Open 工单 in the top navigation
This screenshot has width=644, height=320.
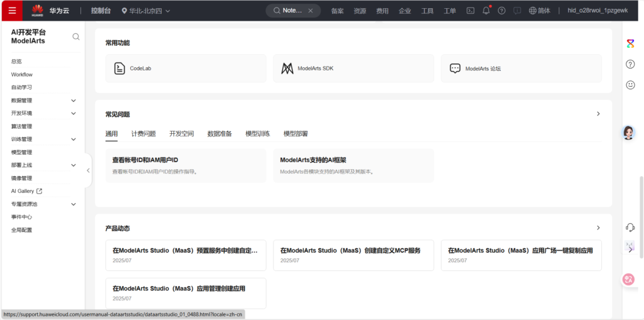coord(450,11)
